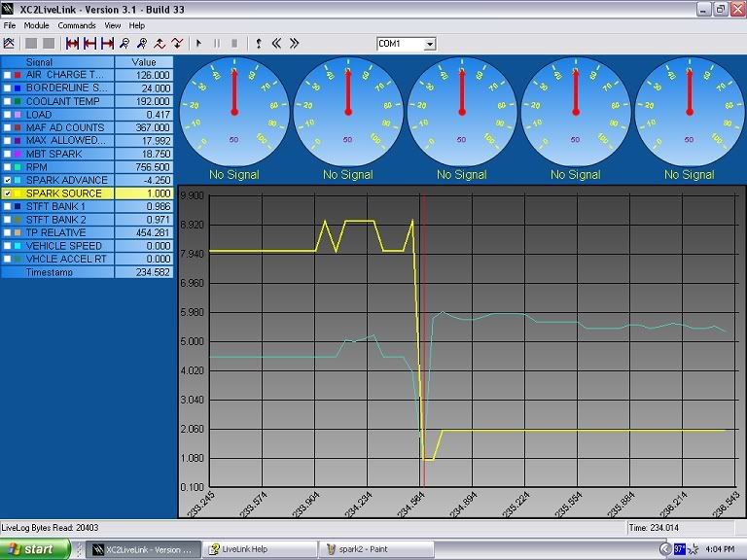
Task: Click the chart icon at toolbar's far left
Action: point(9,44)
